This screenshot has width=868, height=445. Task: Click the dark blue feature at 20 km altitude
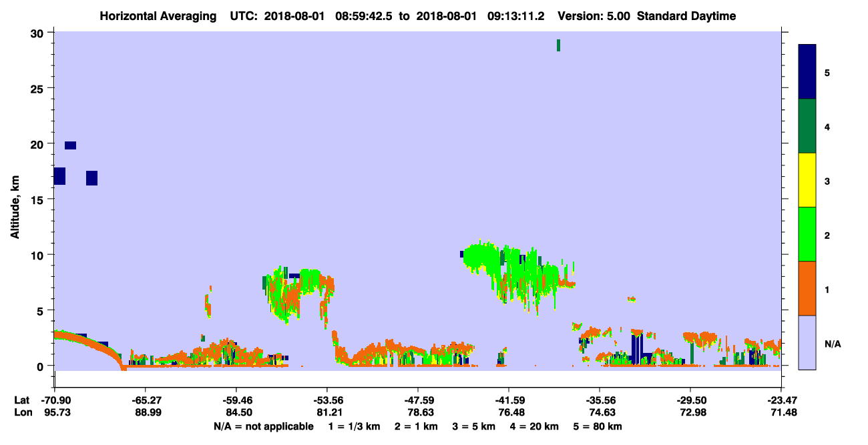(70, 145)
